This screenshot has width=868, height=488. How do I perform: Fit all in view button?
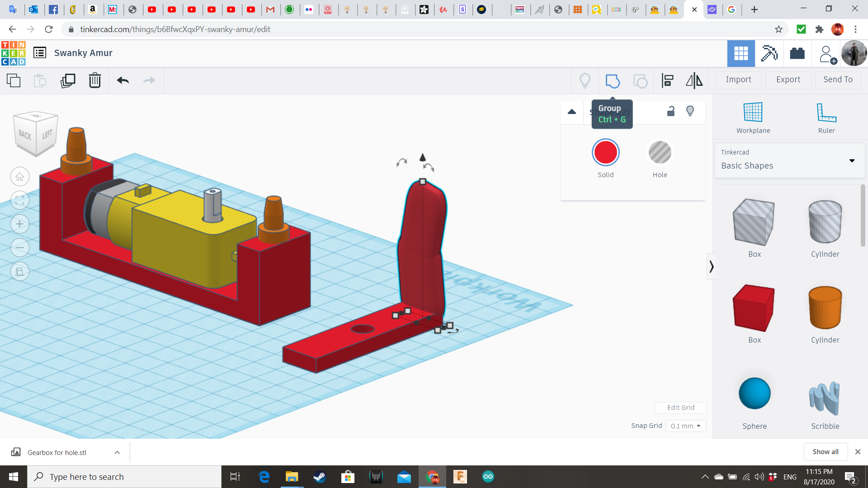click(x=20, y=200)
